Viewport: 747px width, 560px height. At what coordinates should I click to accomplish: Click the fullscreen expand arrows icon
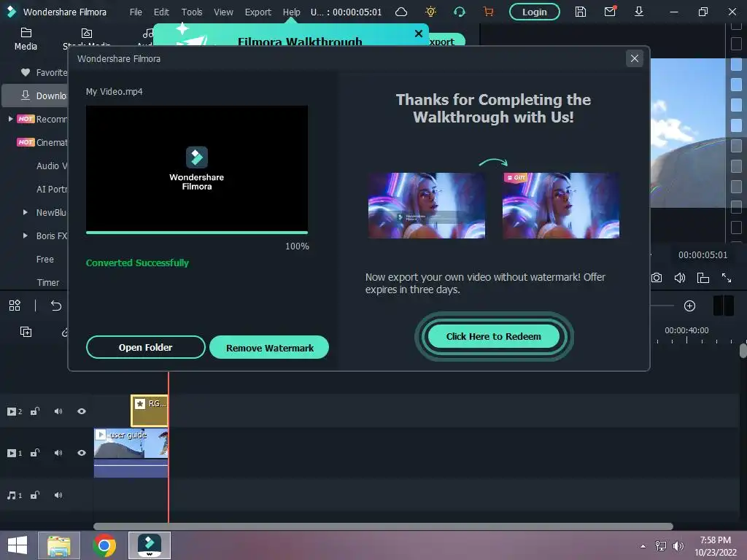pyautogui.click(x=727, y=278)
